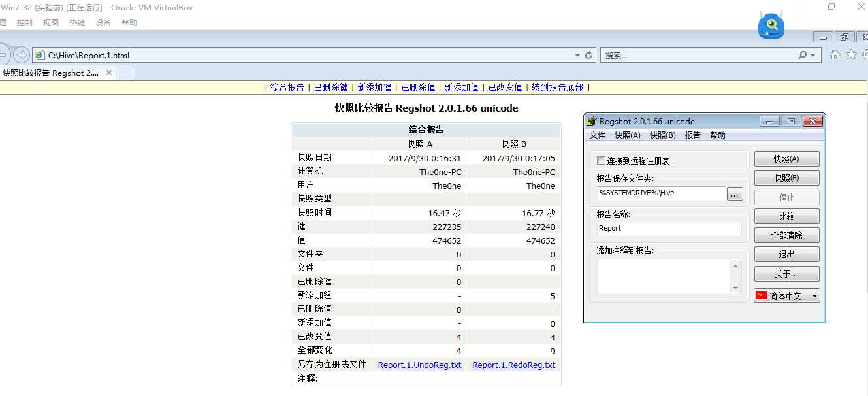
Task: Open the Regshot 报告 menu
Action: (692, 135)
